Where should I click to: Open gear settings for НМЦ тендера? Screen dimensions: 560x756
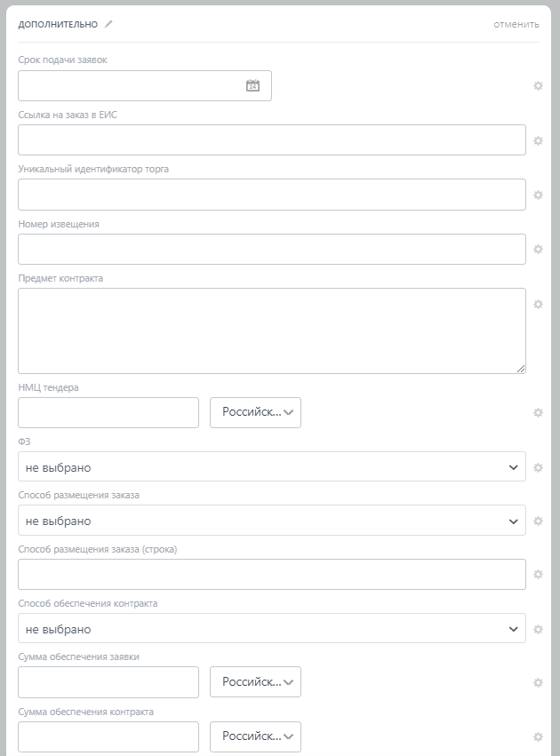538,413
